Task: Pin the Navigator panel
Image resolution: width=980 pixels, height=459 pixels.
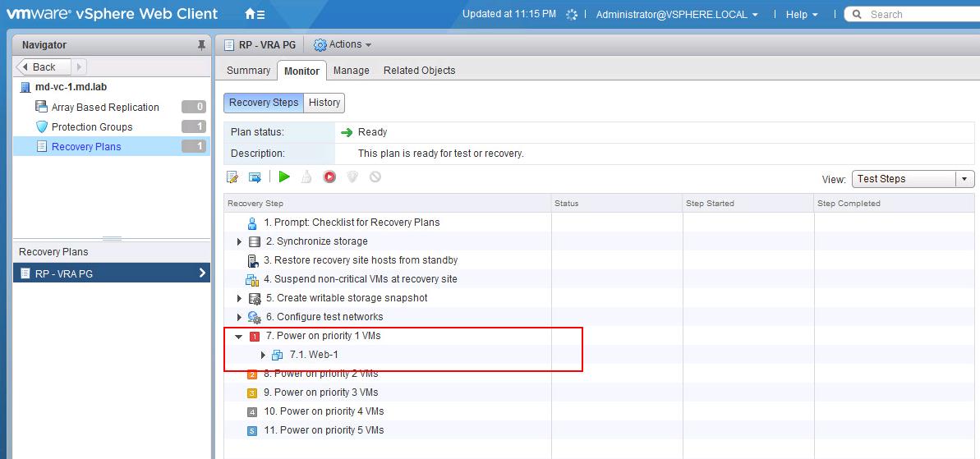Action: (200, 45)
